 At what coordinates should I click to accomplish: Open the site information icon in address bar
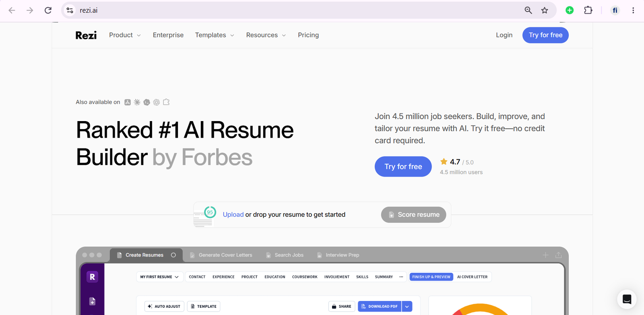pyautogui.click(x=70, y=10)
